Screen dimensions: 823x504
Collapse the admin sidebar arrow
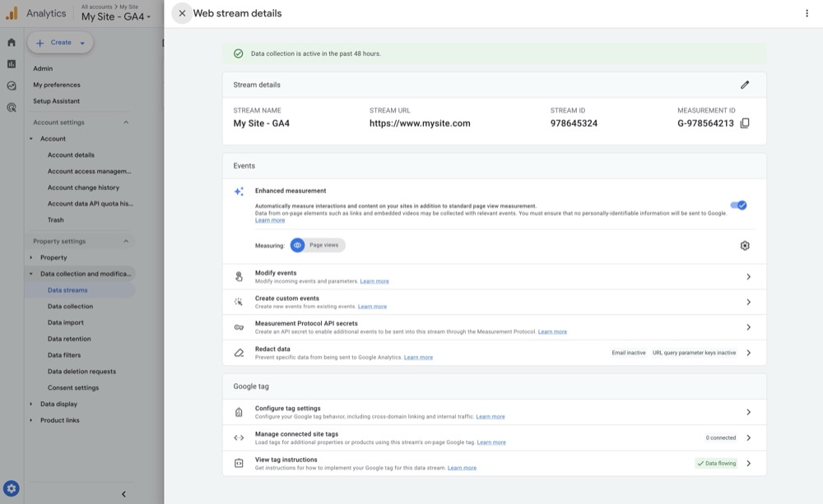[x=124, y=494]
